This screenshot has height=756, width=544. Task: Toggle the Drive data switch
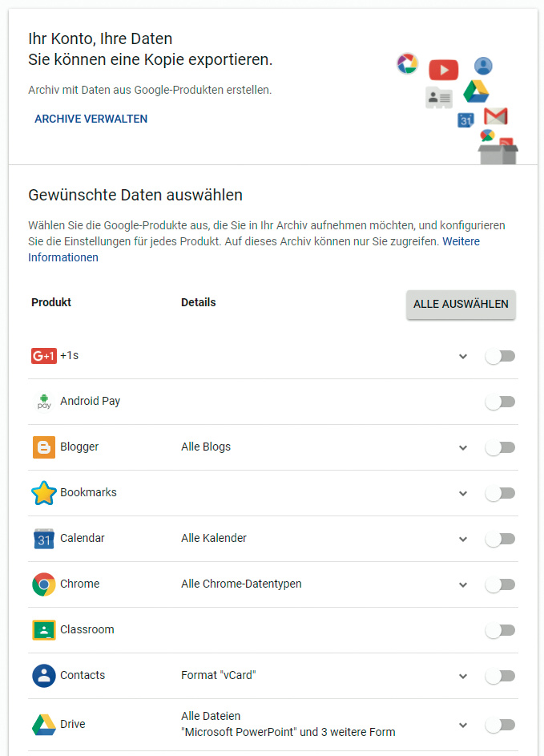pos(500,725)
